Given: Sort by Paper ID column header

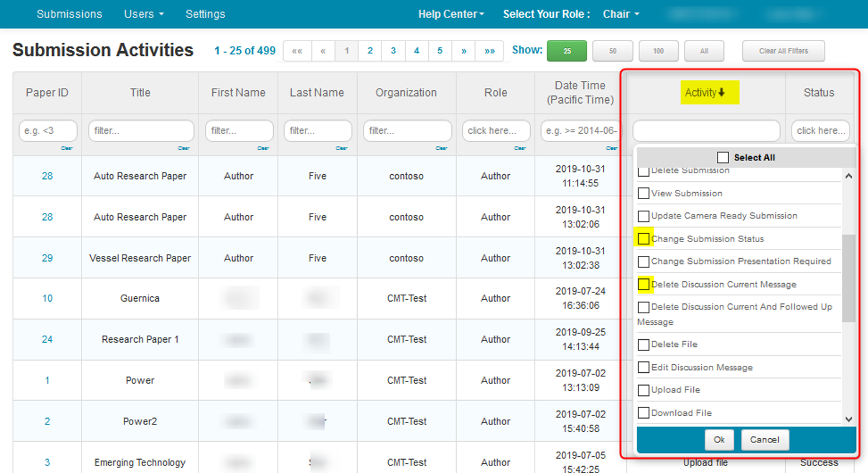Looking at the screenshot, I should (x=47, y=93).
